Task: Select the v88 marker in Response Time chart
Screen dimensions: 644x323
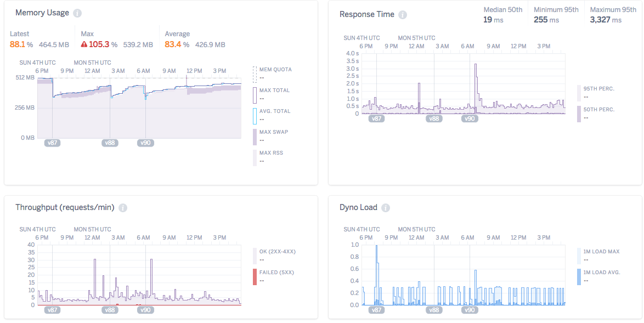Action: click(434, 118)
